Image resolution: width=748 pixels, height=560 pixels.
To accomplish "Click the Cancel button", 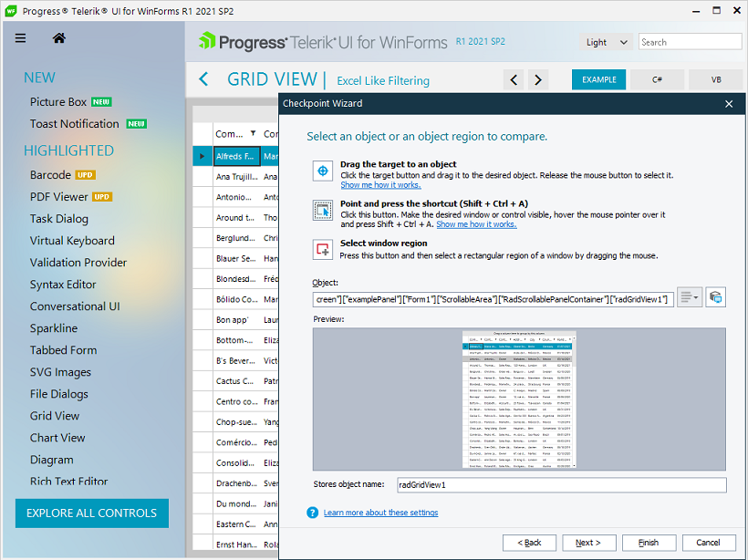I will pos(709,543).
